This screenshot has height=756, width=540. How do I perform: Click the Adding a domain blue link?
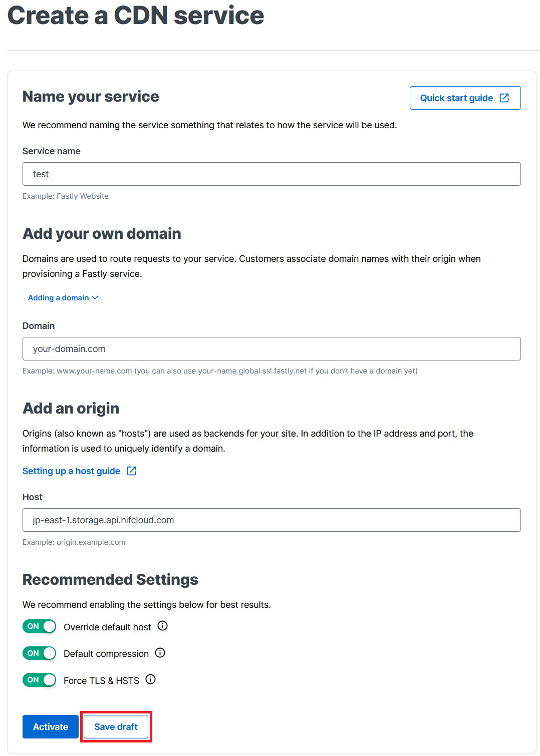[x=58, y=297]
